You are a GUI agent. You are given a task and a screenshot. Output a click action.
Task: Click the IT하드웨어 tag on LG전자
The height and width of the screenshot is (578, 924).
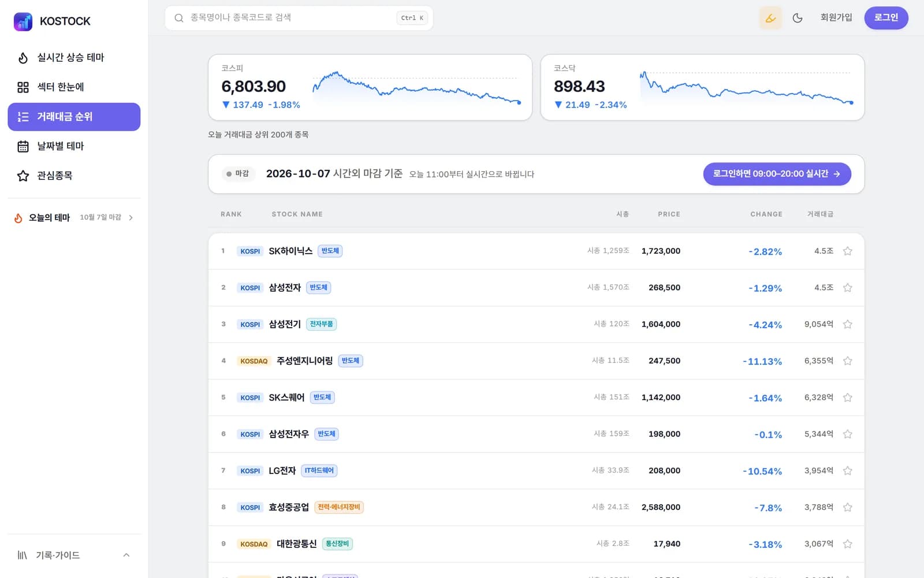point(319,470)
